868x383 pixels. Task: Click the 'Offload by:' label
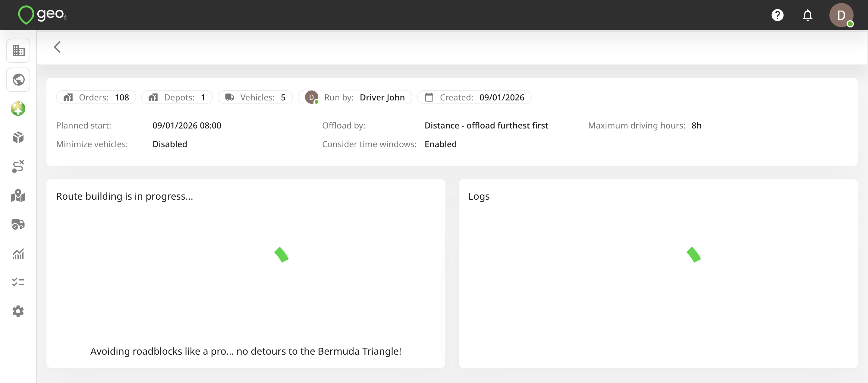click(344, 125)
